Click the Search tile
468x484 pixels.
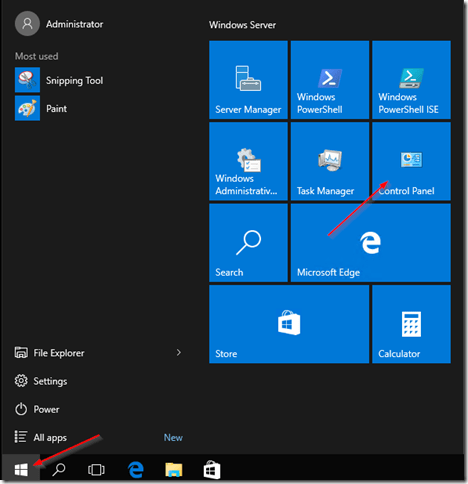pos(248,243)
